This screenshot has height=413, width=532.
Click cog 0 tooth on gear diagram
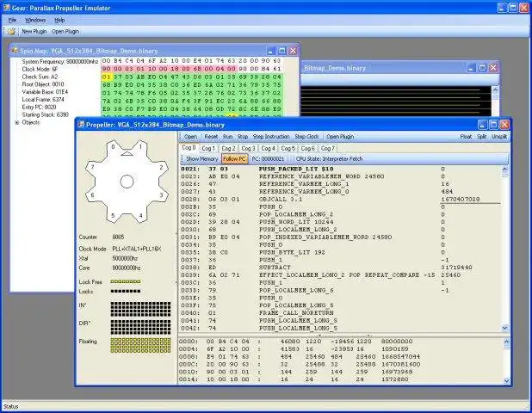tap(114, 147)
